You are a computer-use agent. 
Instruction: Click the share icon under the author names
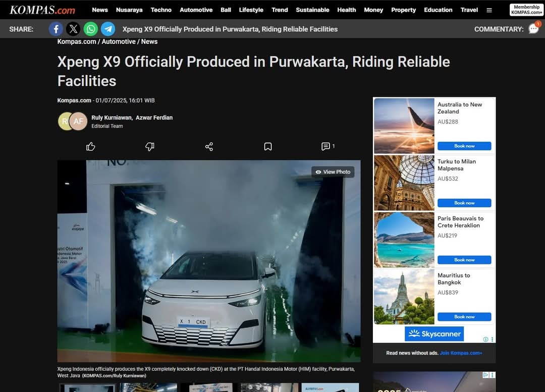(x=209, y=147)
